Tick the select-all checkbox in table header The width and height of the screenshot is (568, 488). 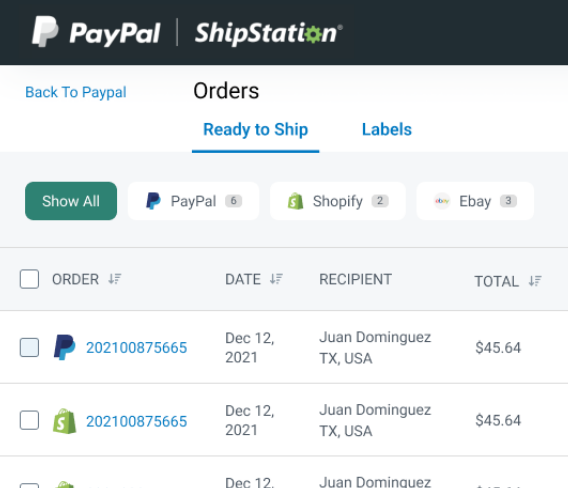click(29, 279)
